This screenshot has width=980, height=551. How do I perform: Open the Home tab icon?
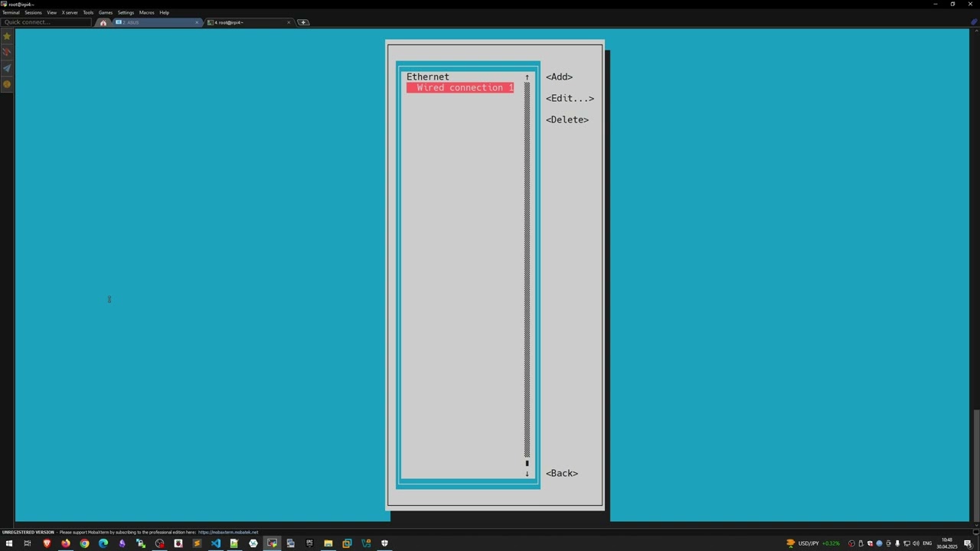click(103, 22)
